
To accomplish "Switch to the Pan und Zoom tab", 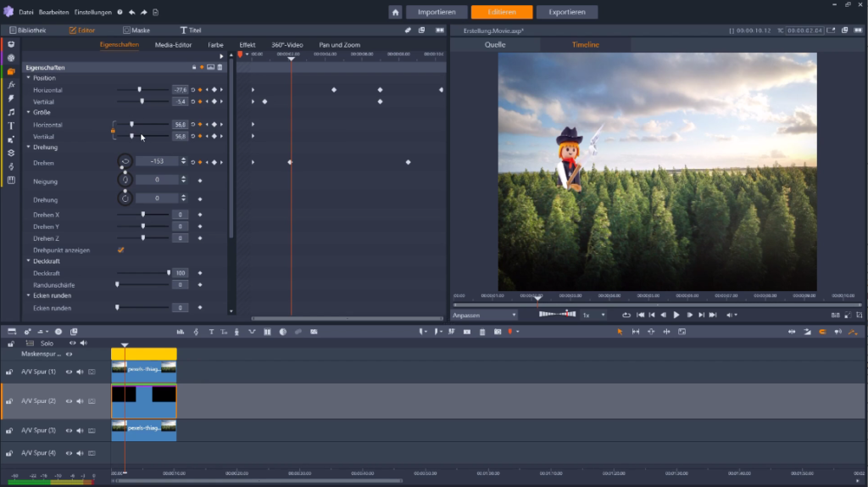I will pyautogui.click(x=339, y=45).
